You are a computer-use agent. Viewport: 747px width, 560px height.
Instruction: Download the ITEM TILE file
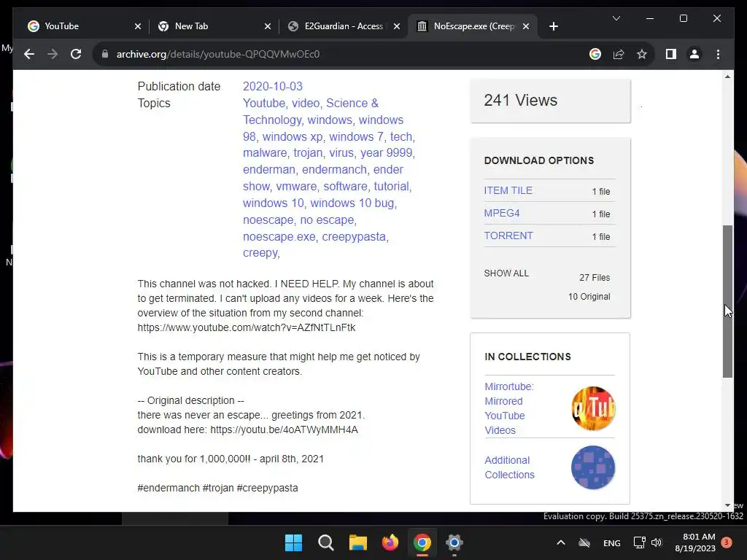click(x=508, y=190)
